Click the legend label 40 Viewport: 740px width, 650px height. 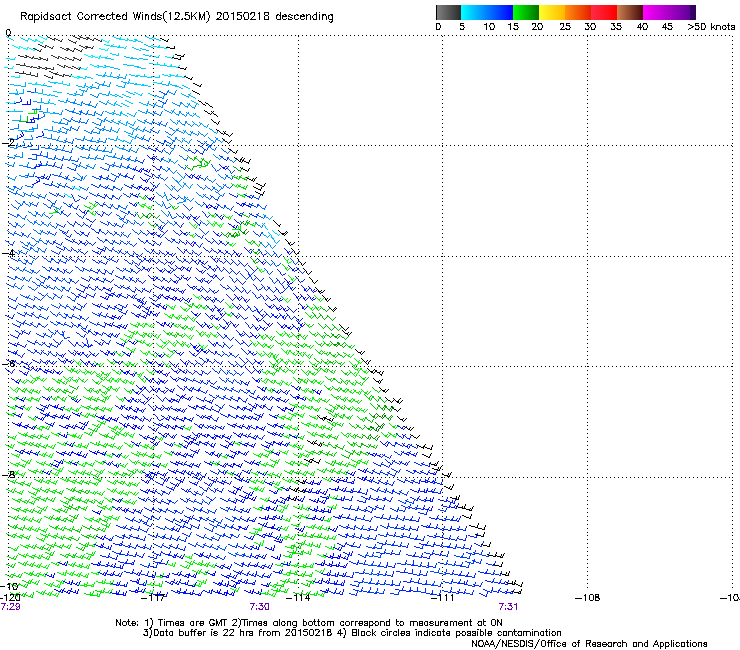tap(642, 27)
